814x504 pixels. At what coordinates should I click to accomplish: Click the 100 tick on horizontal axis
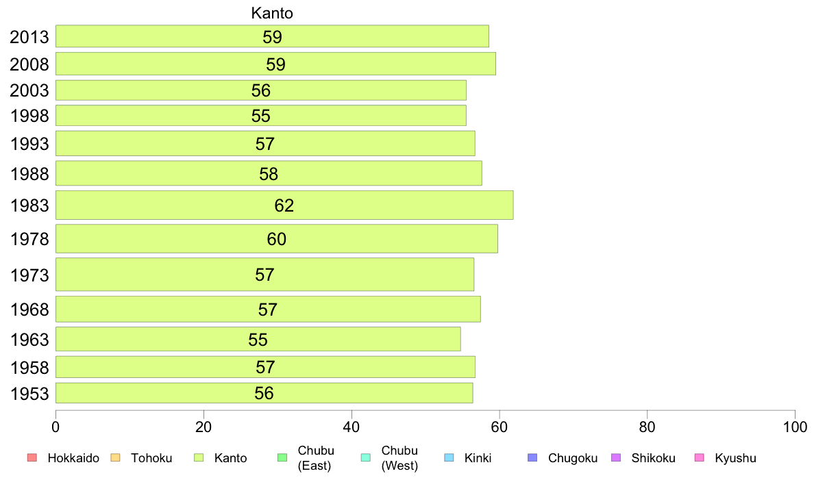(x=795, y=427)
